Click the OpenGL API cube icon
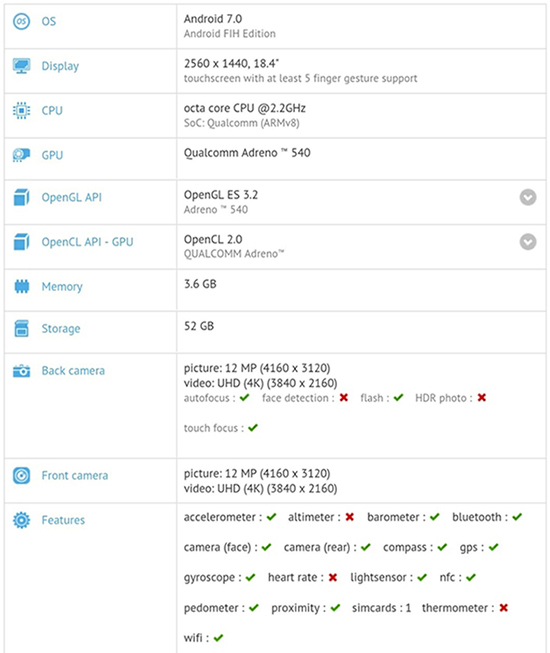550x653 pixels. tap(21, 197)
